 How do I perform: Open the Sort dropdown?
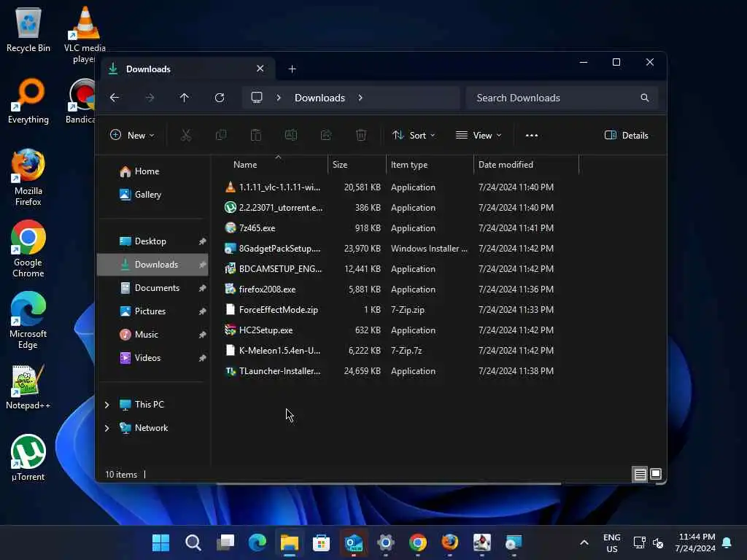coord(414,135)
